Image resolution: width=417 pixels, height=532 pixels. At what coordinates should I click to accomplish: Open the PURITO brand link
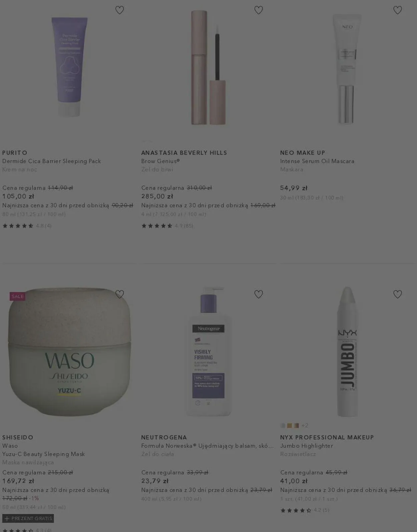tap(15, 153)
